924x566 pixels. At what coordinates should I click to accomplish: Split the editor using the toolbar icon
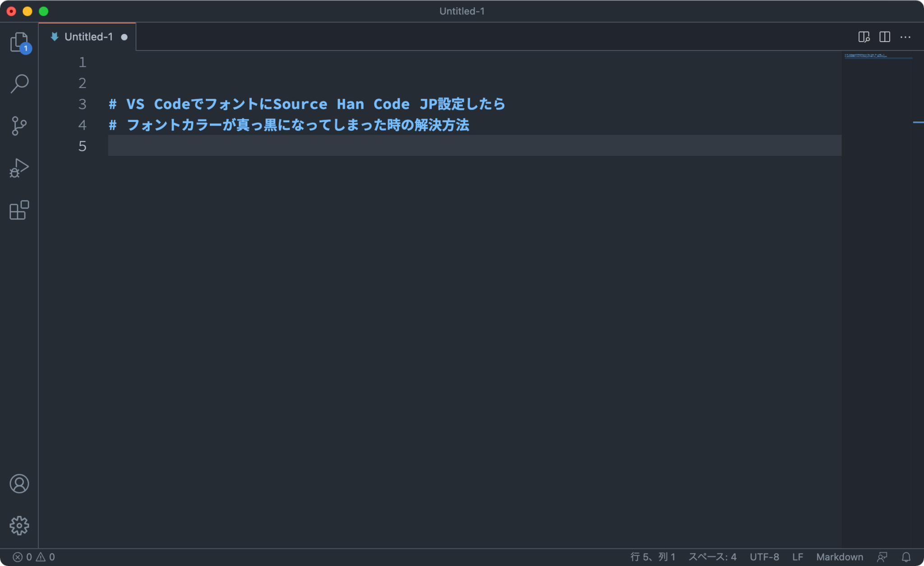(x=884, y=37)
